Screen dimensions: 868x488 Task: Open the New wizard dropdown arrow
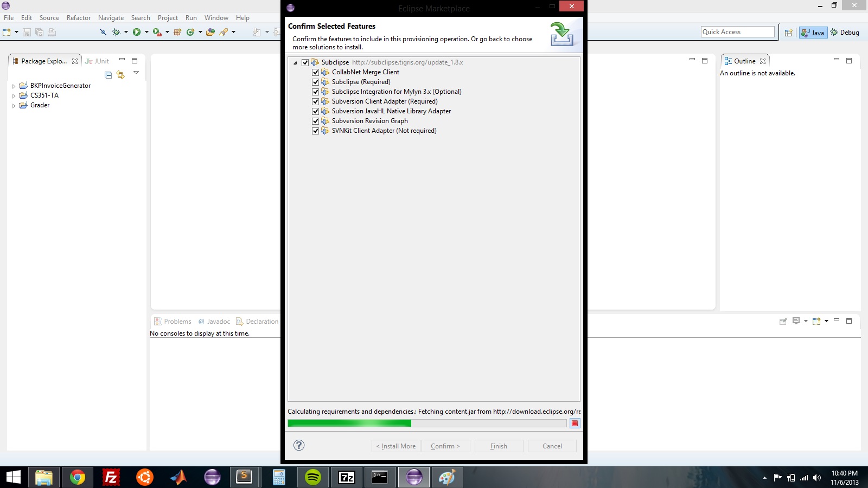[16, 32]
